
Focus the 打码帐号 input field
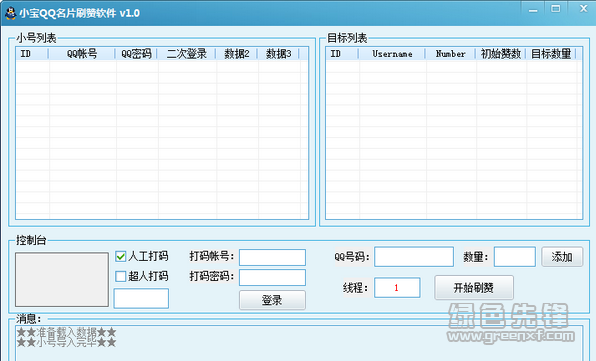click(272, 257)
